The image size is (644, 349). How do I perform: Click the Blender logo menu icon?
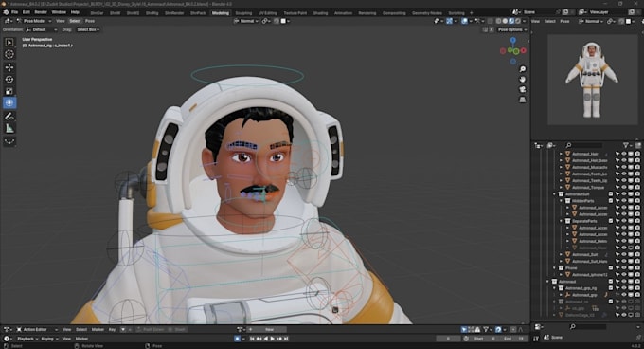point(6,12)
